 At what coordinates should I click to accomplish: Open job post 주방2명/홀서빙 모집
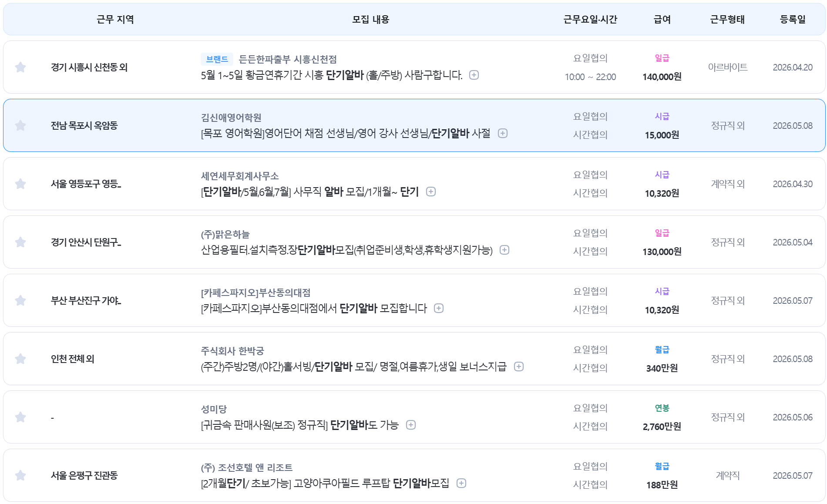tap(353, 366)
